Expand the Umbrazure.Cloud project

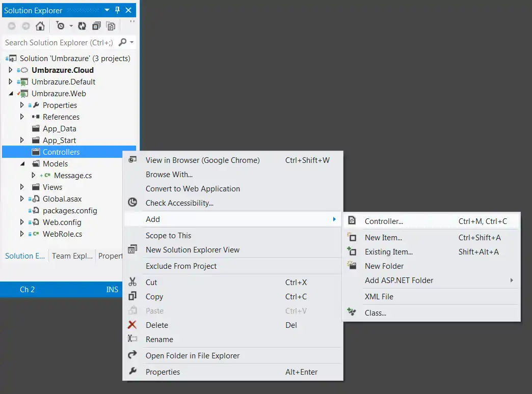pyautogui.click(x=11, y=70)
